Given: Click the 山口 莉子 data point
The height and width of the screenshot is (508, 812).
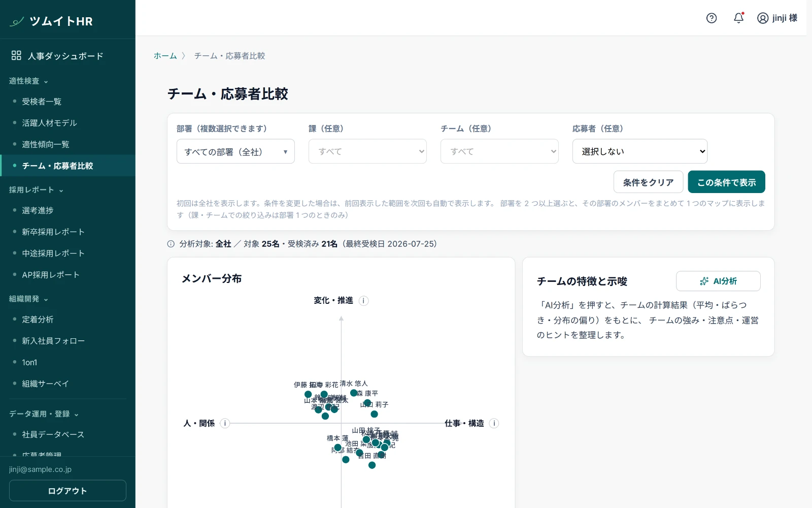Looking at the screenshot, I should (374, 414).
